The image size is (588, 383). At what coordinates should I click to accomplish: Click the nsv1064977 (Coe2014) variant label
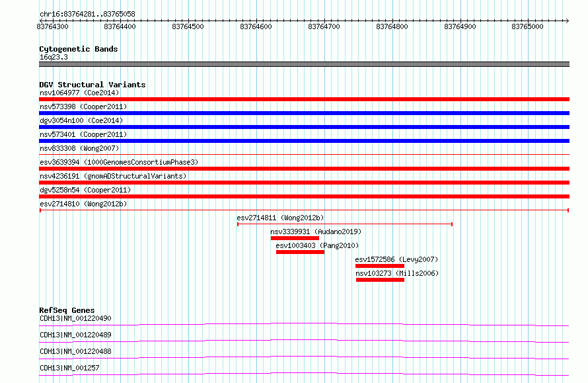[79, 93]
